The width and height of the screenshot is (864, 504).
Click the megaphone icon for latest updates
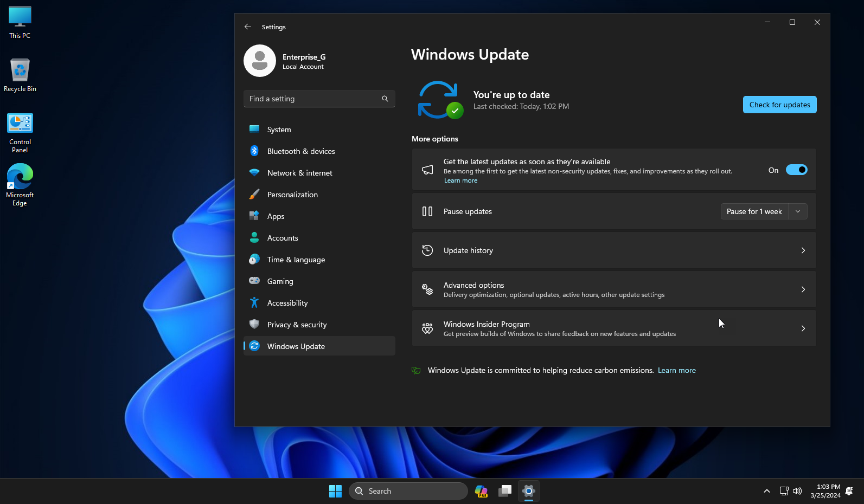coord(427,170)
